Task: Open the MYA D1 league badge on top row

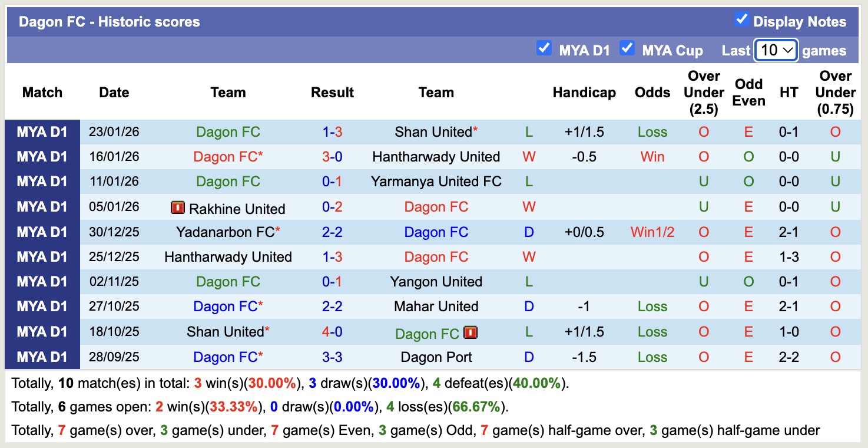Action: click(x=42, y=131)
